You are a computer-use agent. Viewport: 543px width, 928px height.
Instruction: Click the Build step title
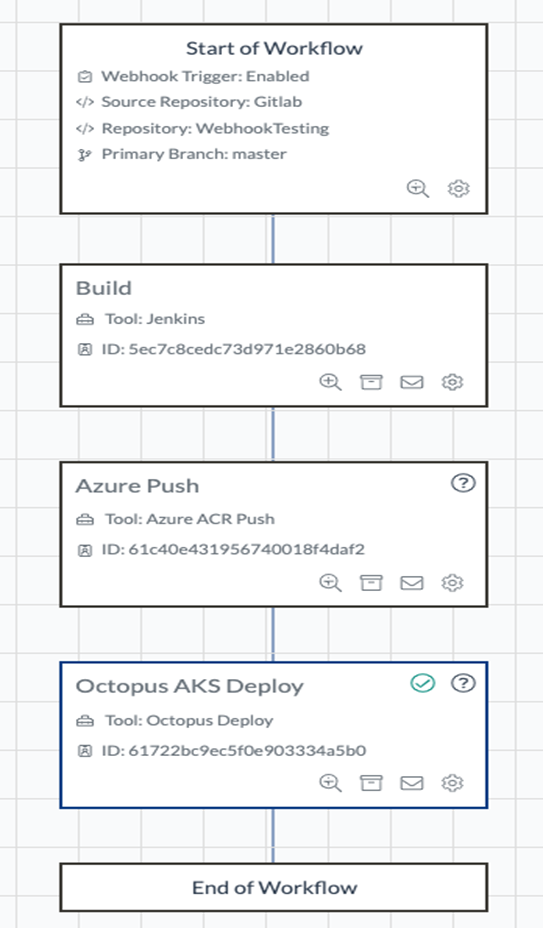pos(104,288)
